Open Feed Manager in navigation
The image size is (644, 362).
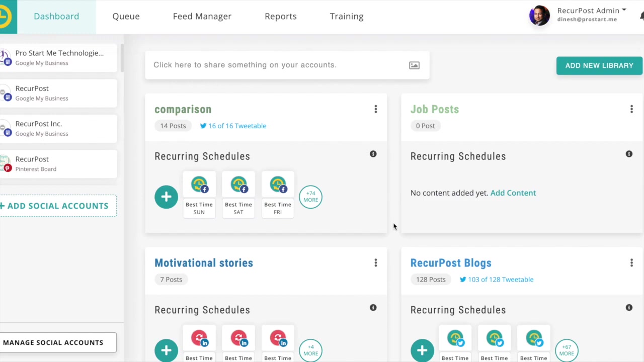point(202,17)
